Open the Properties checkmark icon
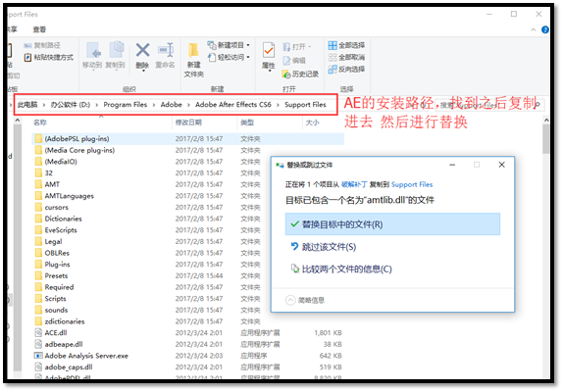This screenshot has height=392, width=563. coord(268,51)
